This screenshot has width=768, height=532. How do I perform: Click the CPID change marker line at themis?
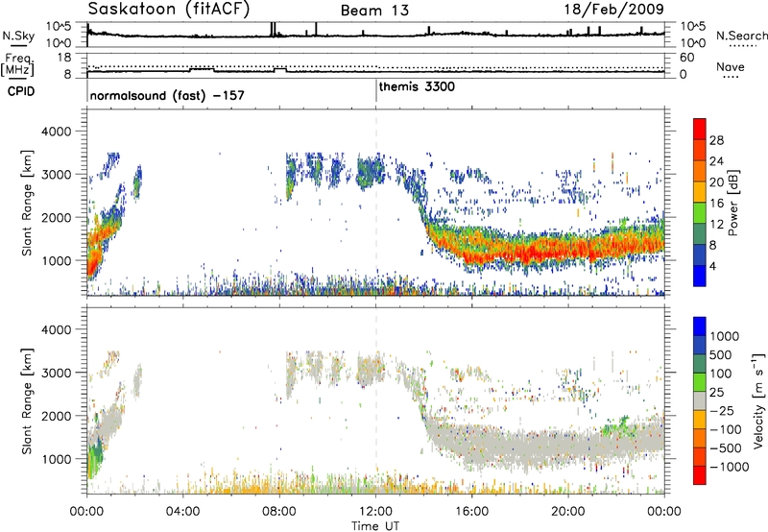pos(376,91)
